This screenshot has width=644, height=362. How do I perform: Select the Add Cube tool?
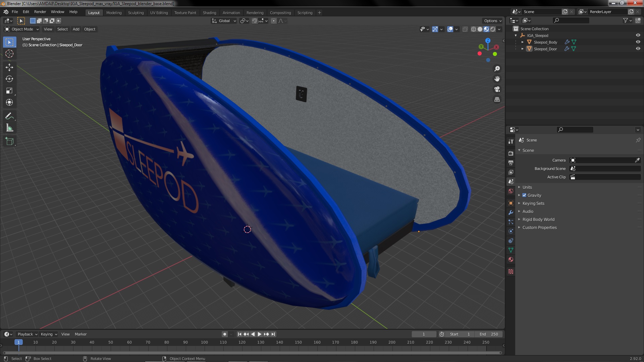point(9,141)
